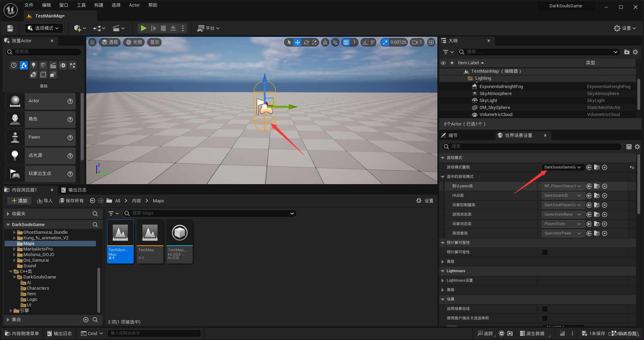This screenshot has height=340, width=644.
Task: Enable client side level streaming volumes checkbox
Action: 545,318
